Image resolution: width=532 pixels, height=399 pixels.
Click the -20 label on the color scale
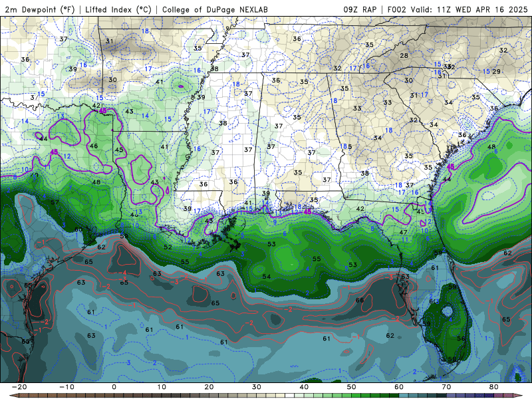tap(19, 387)
